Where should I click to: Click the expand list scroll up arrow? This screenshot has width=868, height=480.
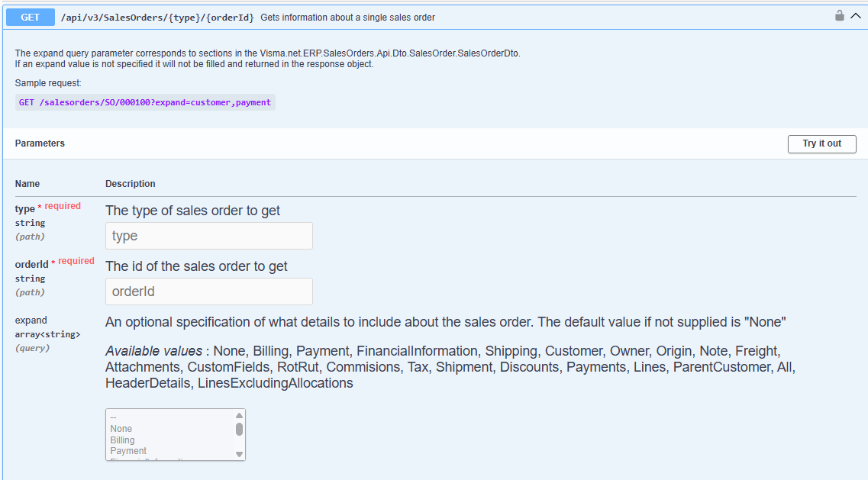239,416
